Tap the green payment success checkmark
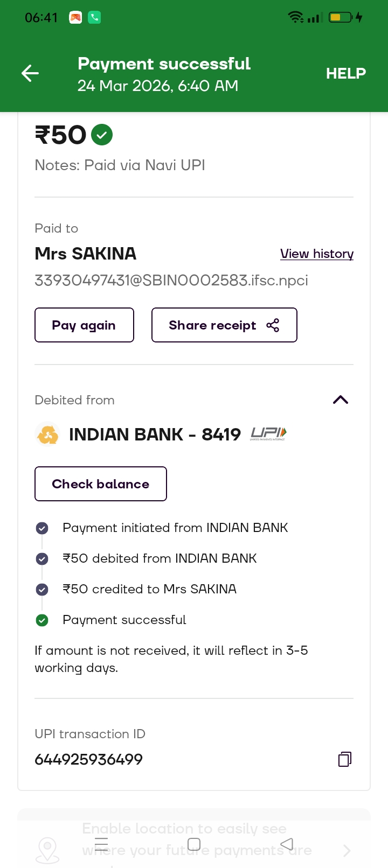388x868 pixels. (102, 135)
